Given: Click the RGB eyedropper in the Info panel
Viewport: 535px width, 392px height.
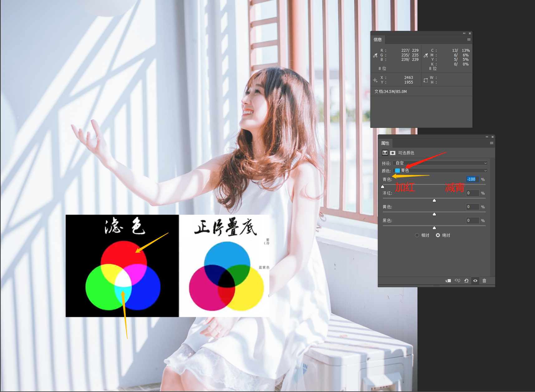Looking at the screenshot, I should click(375, 55).
